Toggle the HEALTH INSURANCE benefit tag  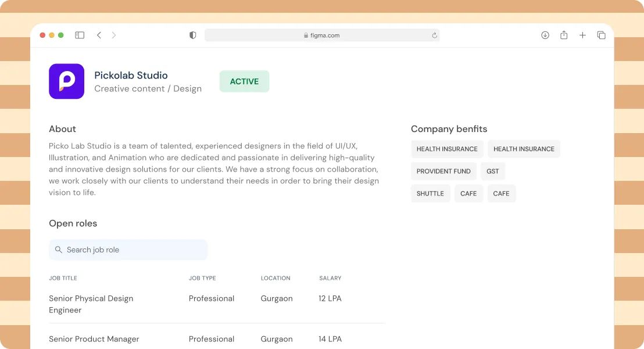pos(447,149)
